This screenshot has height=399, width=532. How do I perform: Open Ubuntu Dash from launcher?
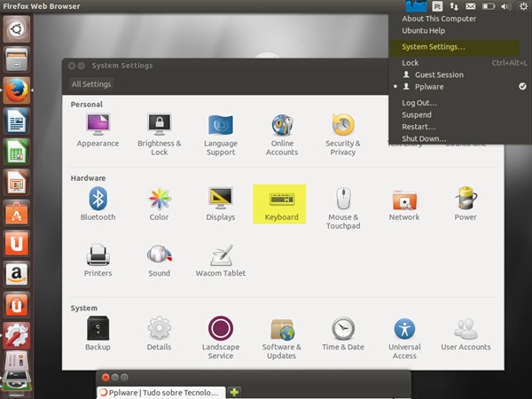click(16, 29)
